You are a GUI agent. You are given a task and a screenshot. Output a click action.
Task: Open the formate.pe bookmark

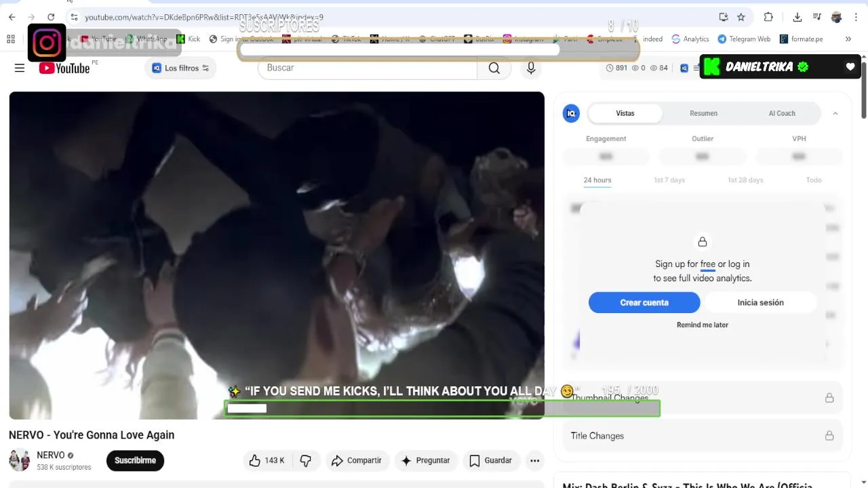[x=802, y=39]
